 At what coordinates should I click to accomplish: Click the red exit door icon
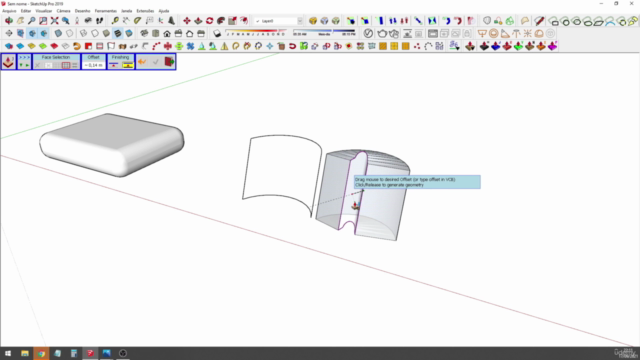click(169, 62)
